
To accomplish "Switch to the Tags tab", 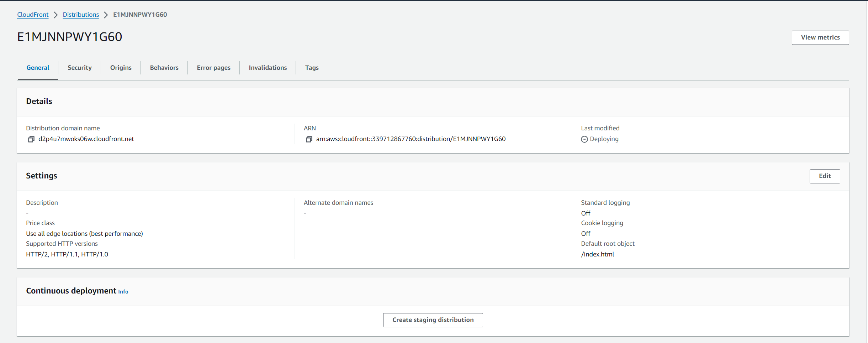I will click(312, 68).
